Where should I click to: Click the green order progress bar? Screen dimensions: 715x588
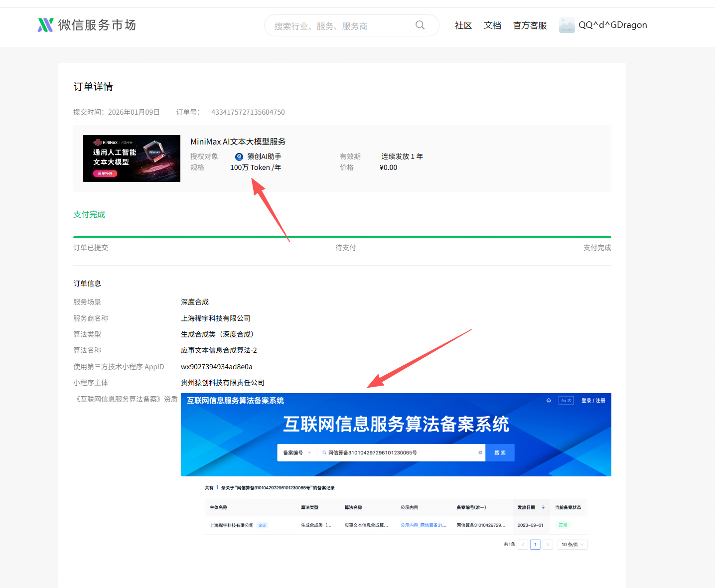(x=342, y=237)
